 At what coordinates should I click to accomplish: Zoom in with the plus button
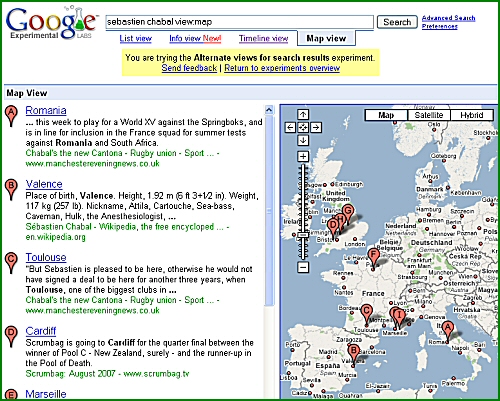coord(303,156)
